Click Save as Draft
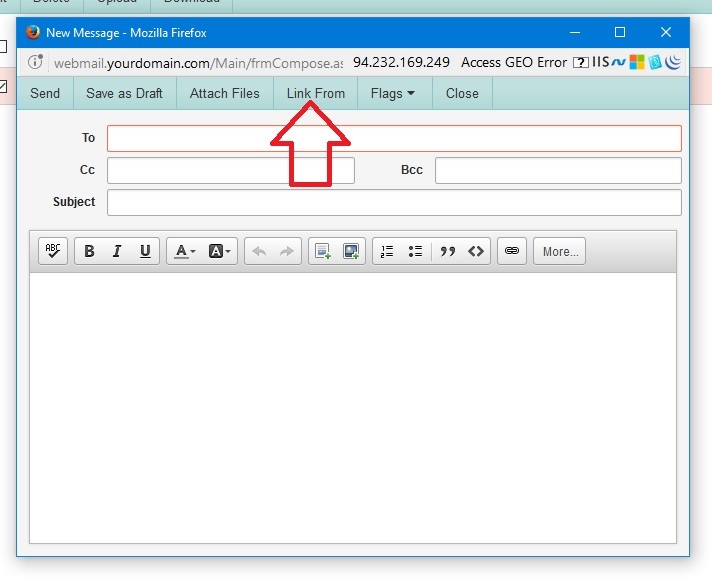This screenshot has height=585, width=712. coord(124,93)
